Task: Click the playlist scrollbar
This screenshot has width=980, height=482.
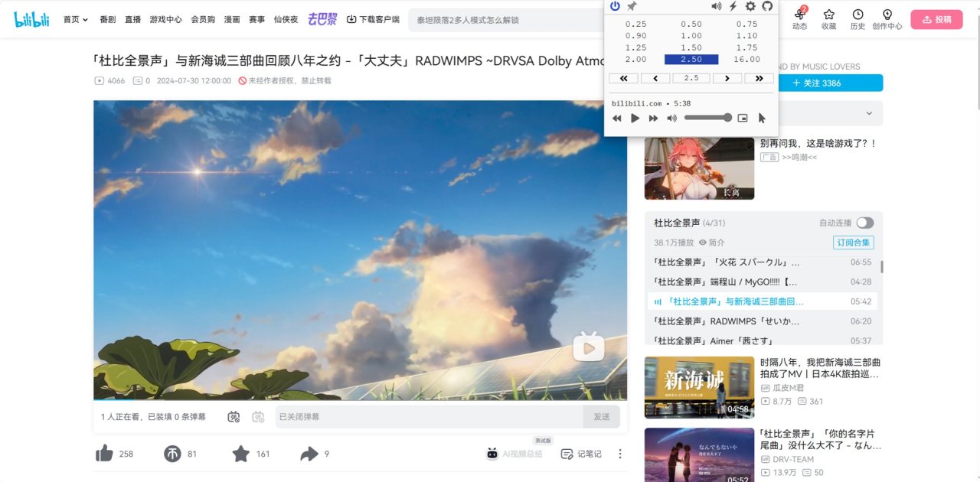Action: point(881,266)
